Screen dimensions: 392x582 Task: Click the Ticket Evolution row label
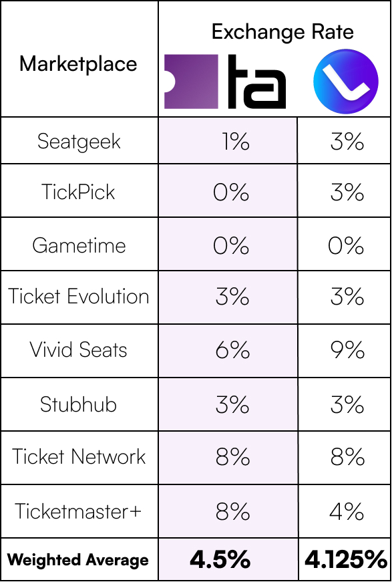[x=79, y=297]
